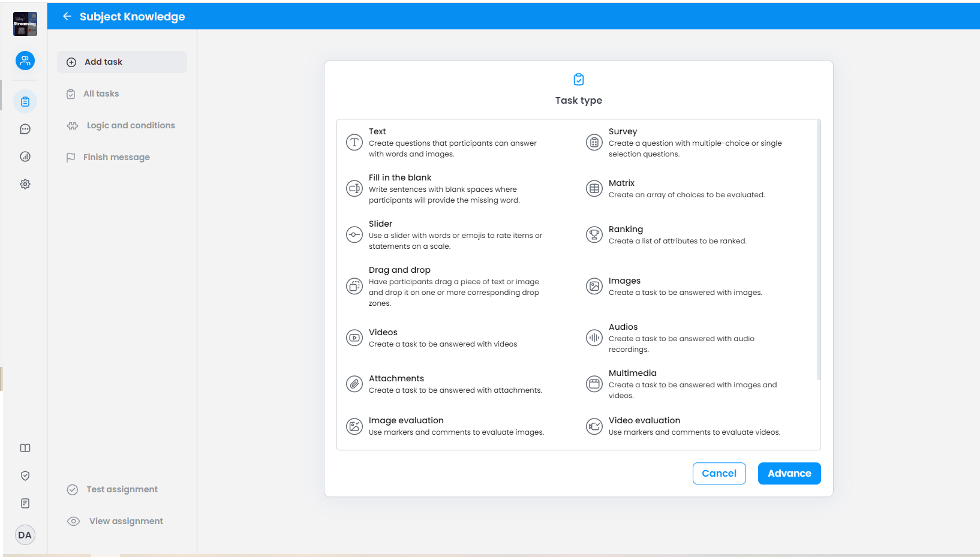This screenshot has width=980, height=557.
Task: Choose the Slider task type icon
Action: (354, 234)
